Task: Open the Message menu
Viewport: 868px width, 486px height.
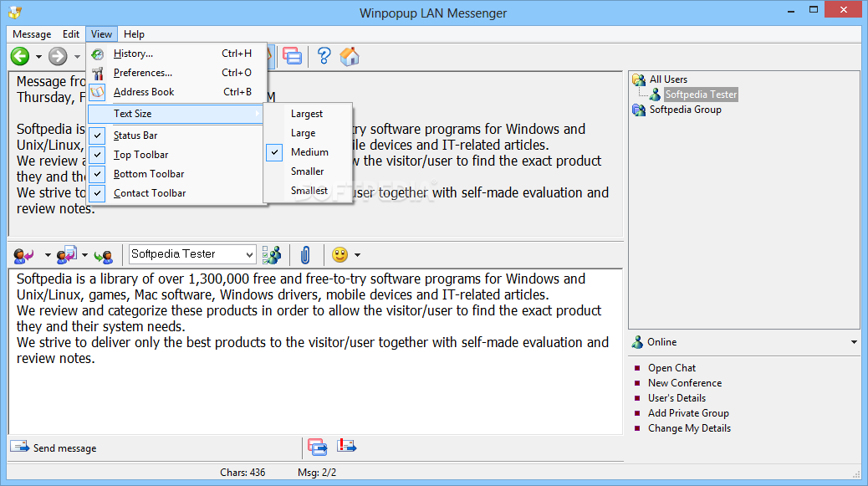Action: [32, 34]
